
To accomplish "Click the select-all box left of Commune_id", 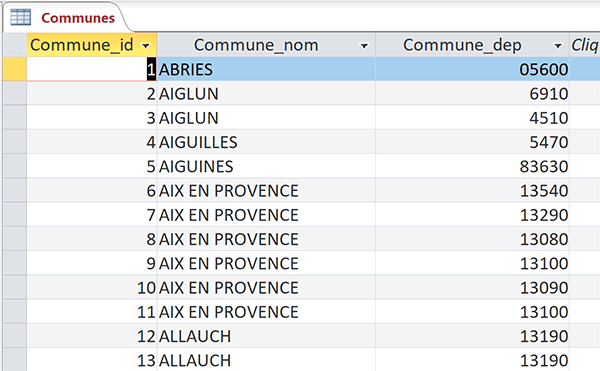I will coord(15,45).
